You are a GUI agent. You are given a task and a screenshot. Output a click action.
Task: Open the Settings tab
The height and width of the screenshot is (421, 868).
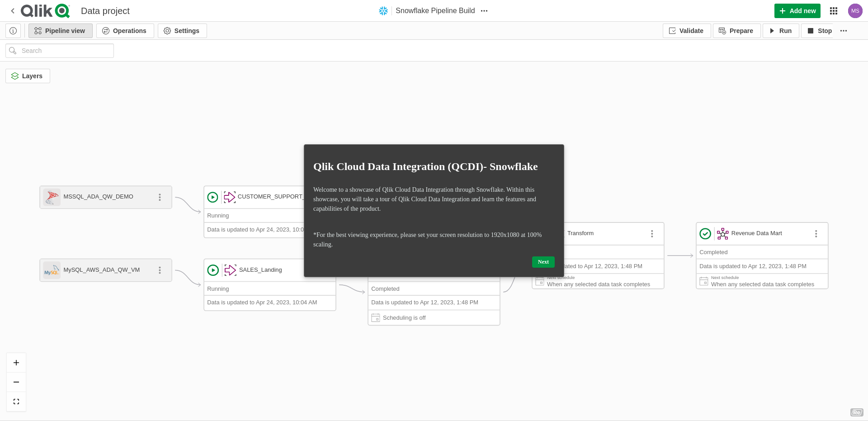(x=182, y=30)
